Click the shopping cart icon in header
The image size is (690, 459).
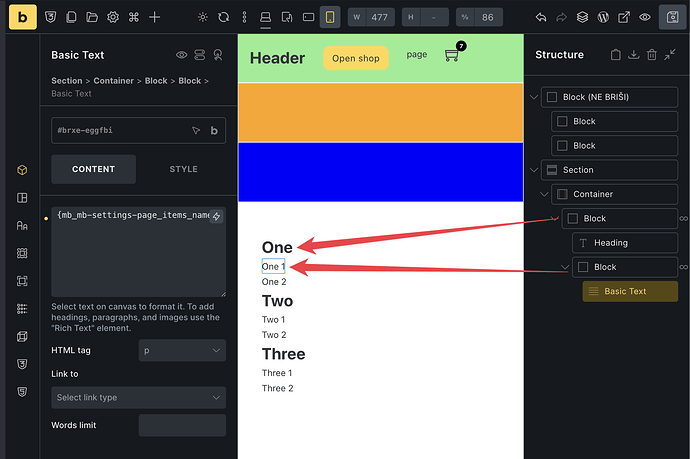(x=452, y=55)
